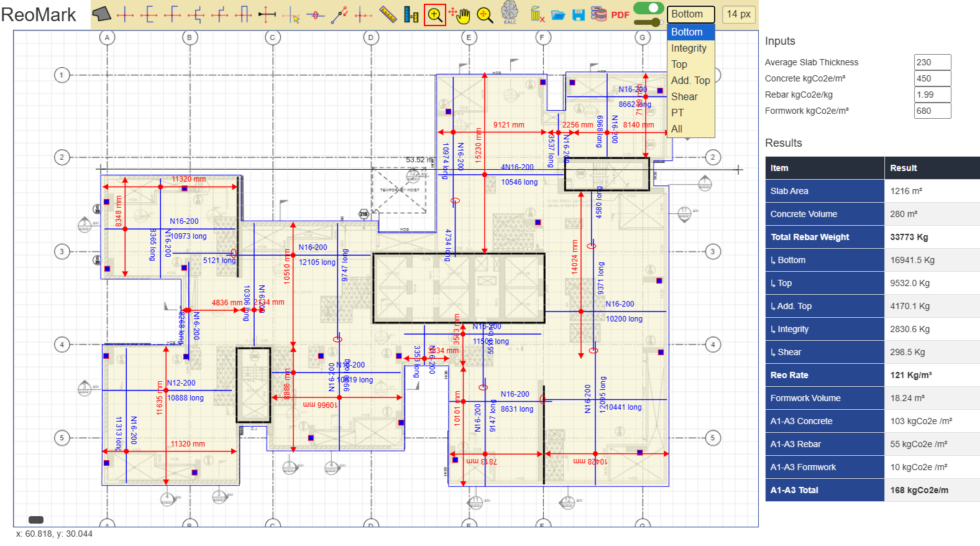980x546 pixels.
Task: Choose Top in the layer list
Action: pos(690,64)
